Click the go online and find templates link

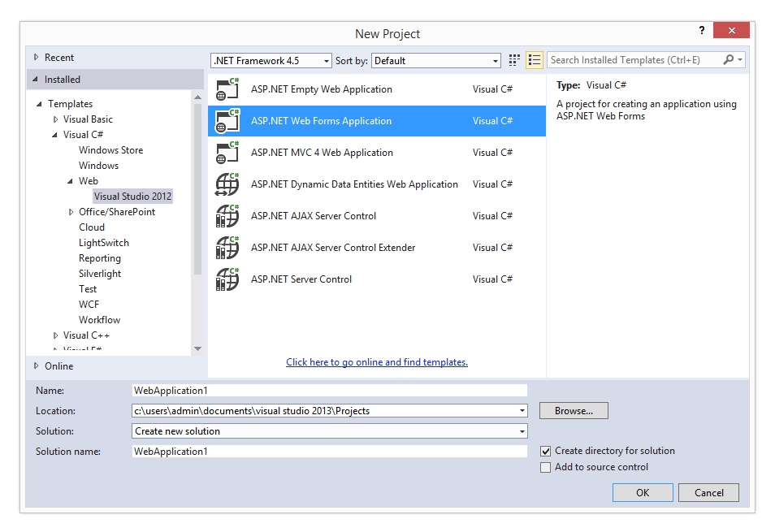(377, 362)
